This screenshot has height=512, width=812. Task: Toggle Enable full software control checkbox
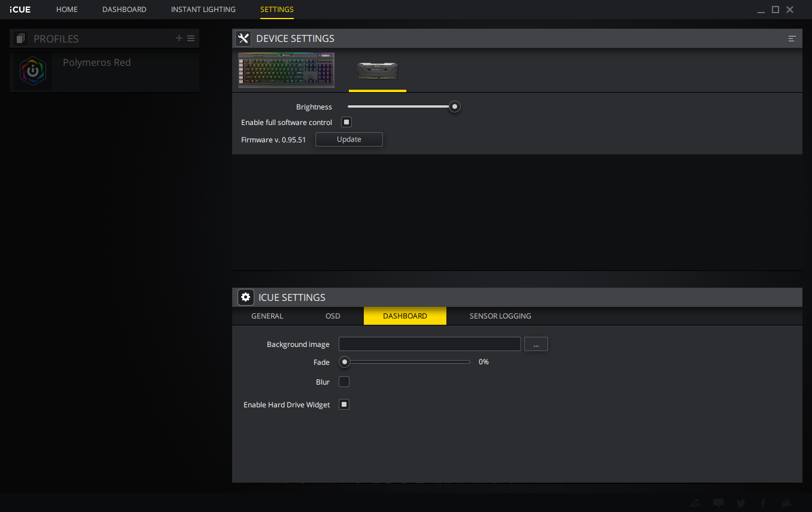point(346,122)
